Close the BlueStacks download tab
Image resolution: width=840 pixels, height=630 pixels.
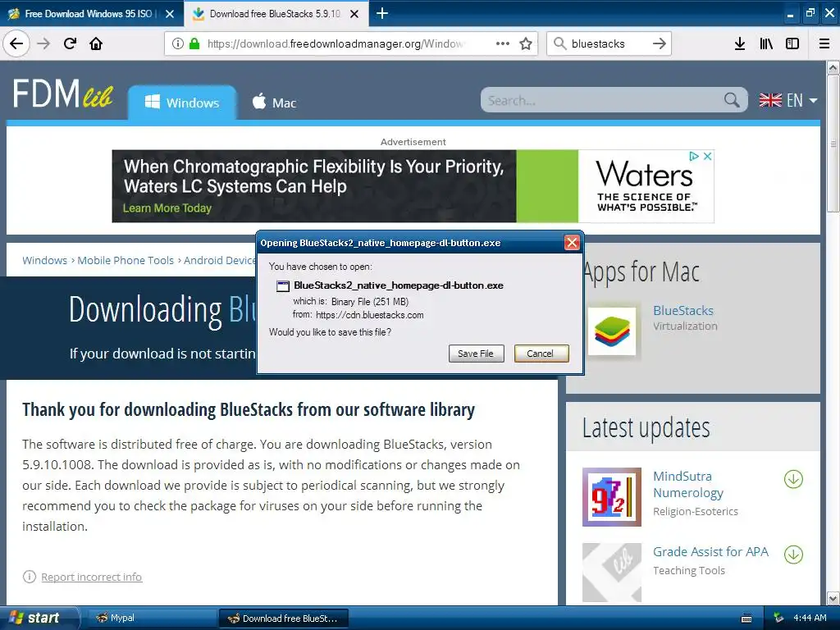[x=354, y=14]
